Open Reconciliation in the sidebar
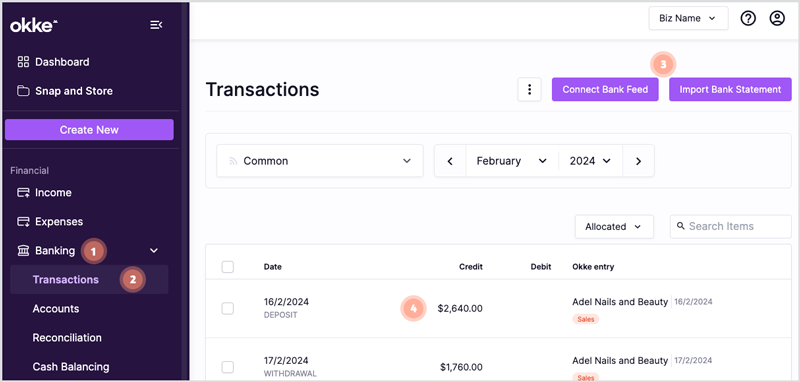This screenshot has width=800, height=382. [x=67, y=338]
